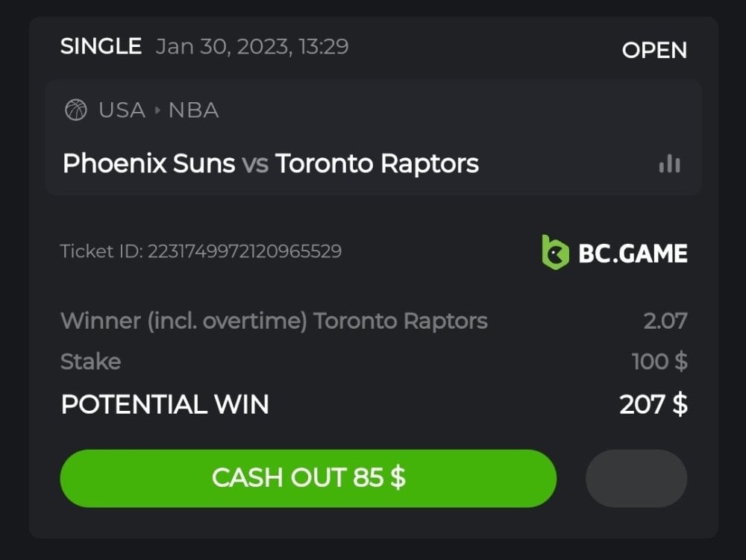Select the USA breadcrumb
This screenshot has height=560, width=746.
click(x=122, y=111)
